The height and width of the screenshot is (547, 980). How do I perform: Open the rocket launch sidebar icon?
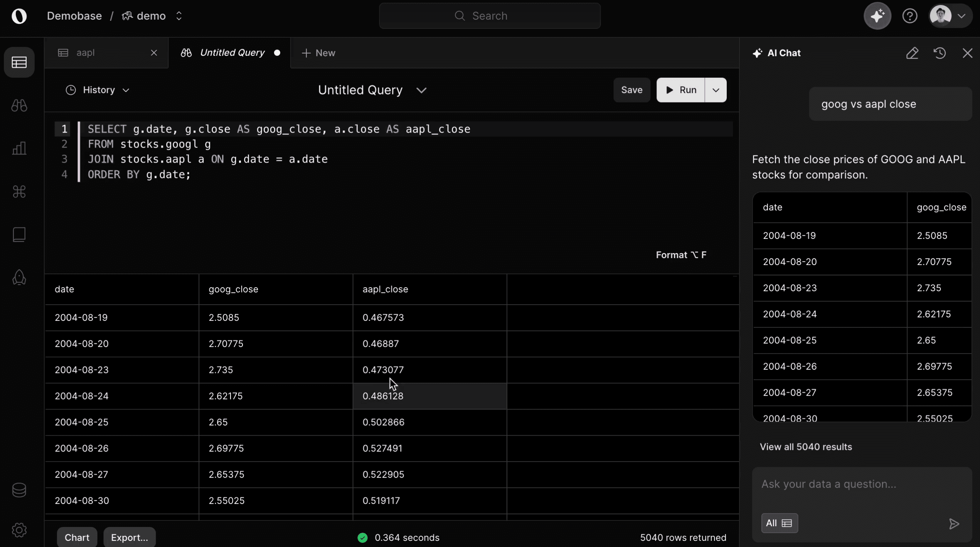click(x=19, y=277)
